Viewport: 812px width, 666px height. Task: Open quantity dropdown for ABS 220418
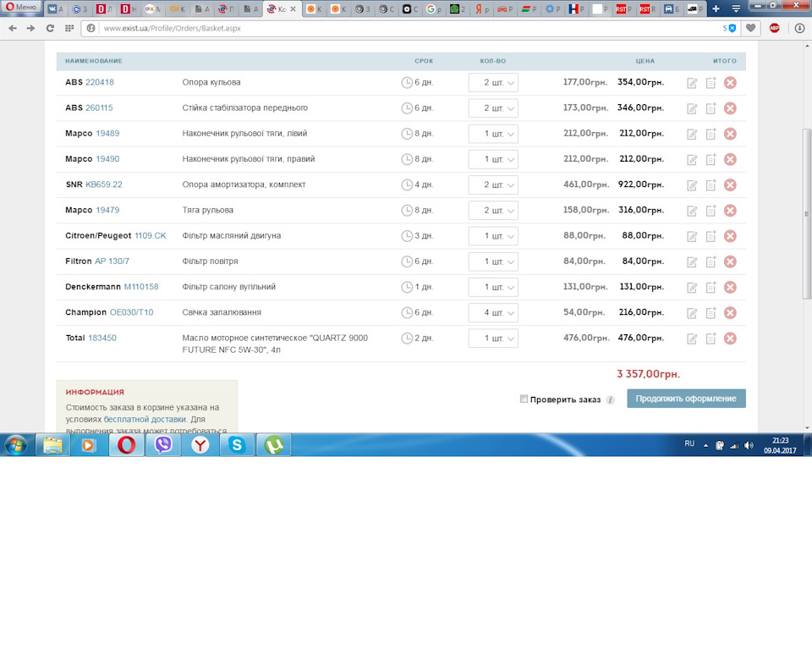[x=493, y=82]
